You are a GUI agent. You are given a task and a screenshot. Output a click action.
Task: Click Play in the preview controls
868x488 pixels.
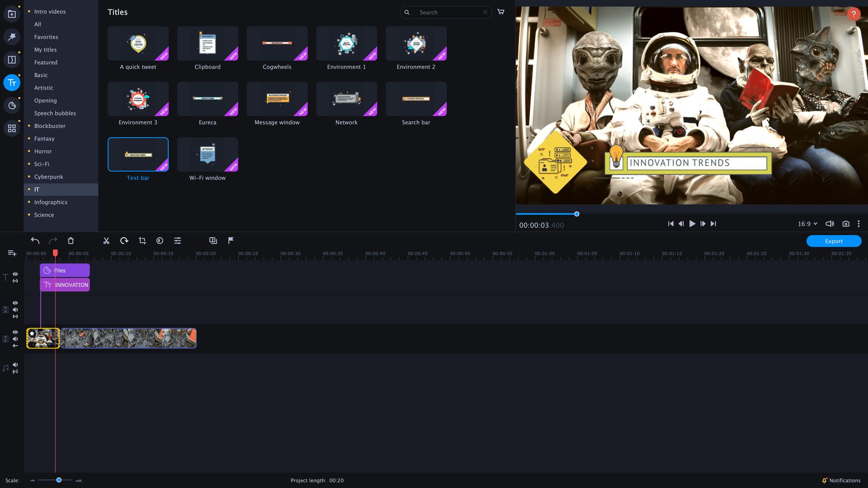(x=692, y=223)
